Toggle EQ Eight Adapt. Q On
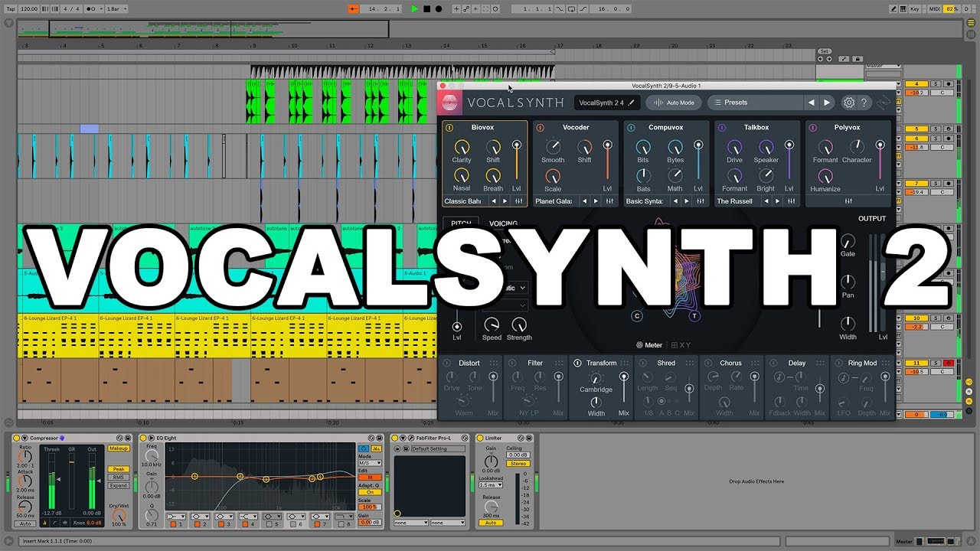The image size is (980, 551). click(x=370, y=492)
